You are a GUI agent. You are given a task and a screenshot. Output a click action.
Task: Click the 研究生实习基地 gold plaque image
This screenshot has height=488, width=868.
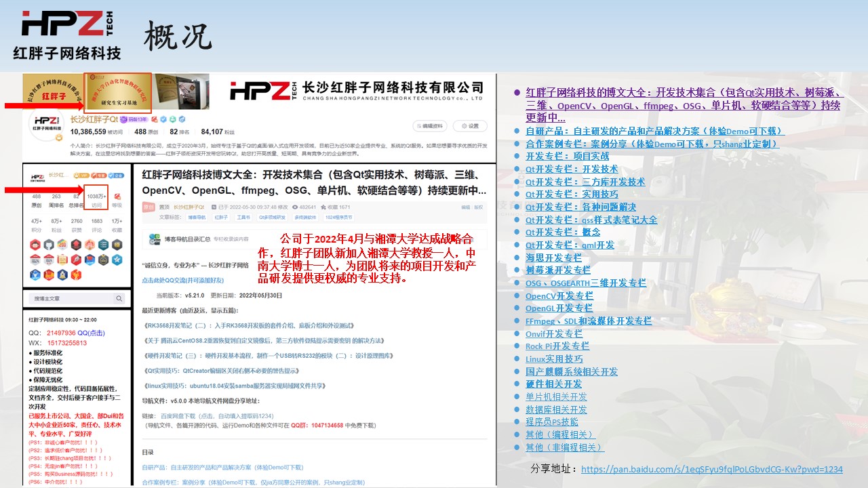[117, 92]
